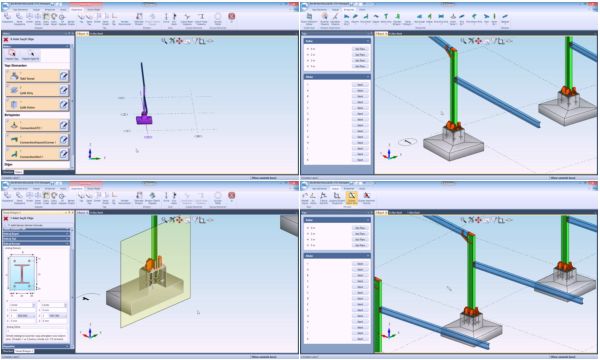Image resolution: width=600 pixels, height=360 pixels.
Task: Open the first combo box below the I-beam diagram
Action: coord(21,305)
